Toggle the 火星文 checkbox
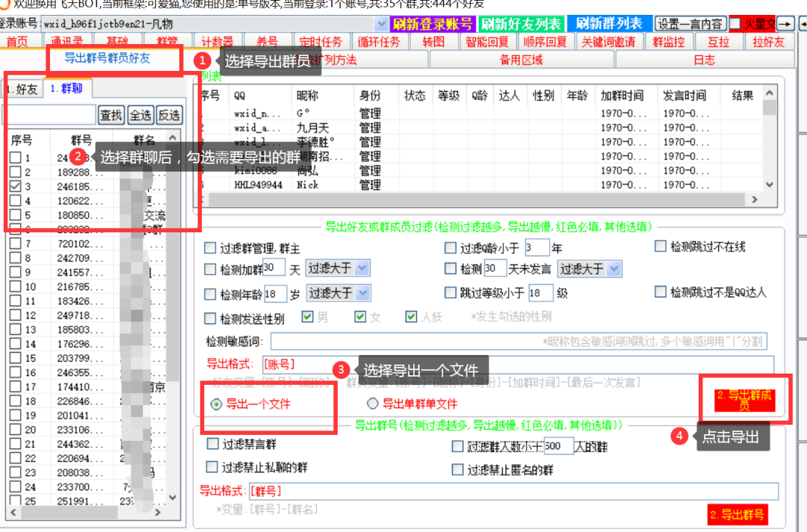This screenshot has height=532, width=807. coord(735,24)
